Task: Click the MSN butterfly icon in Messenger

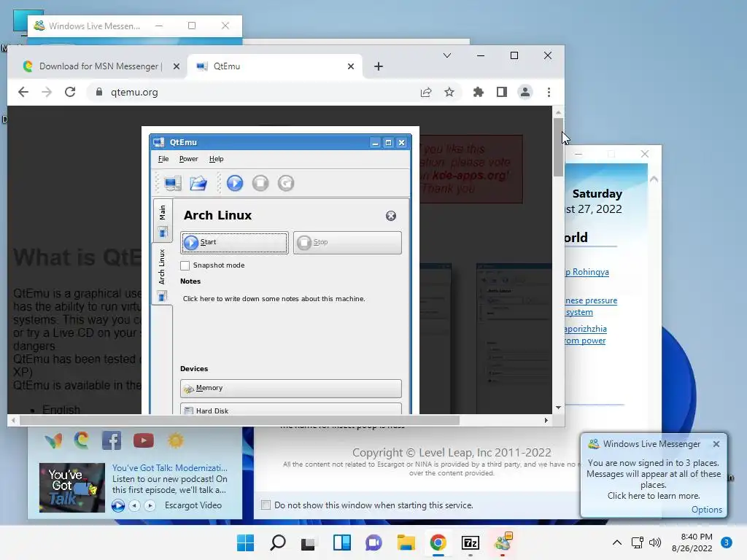Action: pos(54,441)
